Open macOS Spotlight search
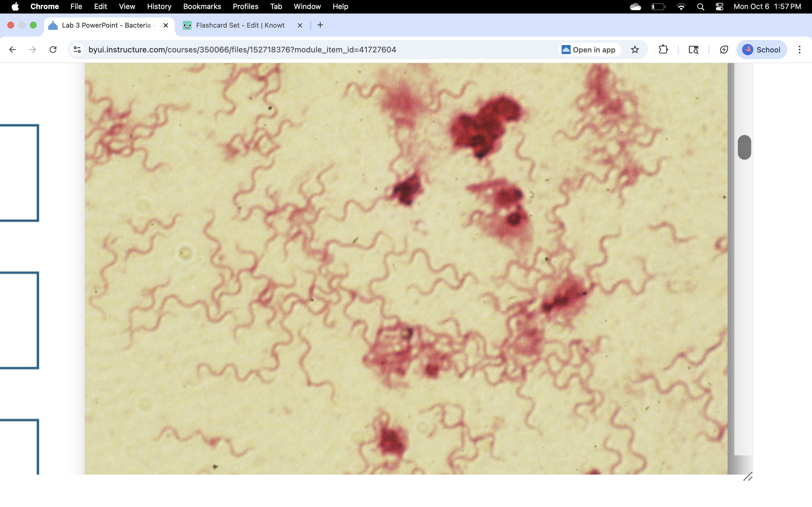The width and height of the screenshot is (812, 507). (700, 7)
